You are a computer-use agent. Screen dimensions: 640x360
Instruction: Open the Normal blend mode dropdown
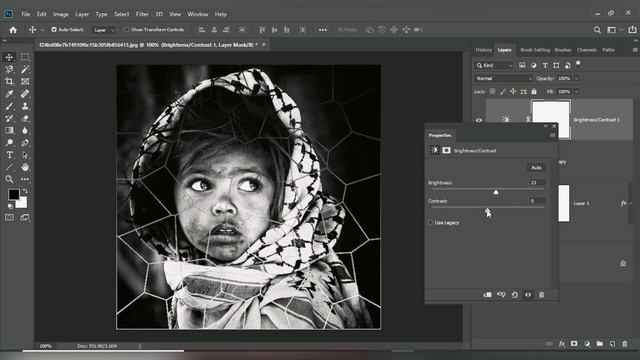pyautogui.click(x=503, y=78)
